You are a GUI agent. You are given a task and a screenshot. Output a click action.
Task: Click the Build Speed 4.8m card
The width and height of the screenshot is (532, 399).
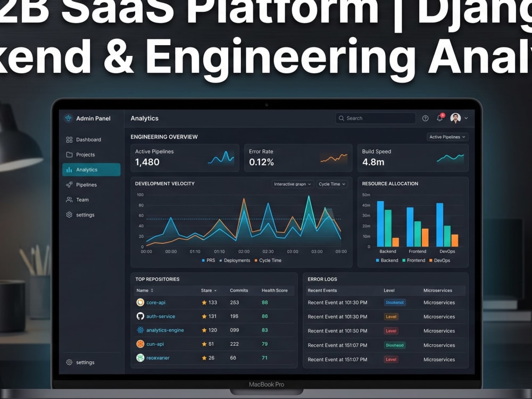[x=413, y=158]
